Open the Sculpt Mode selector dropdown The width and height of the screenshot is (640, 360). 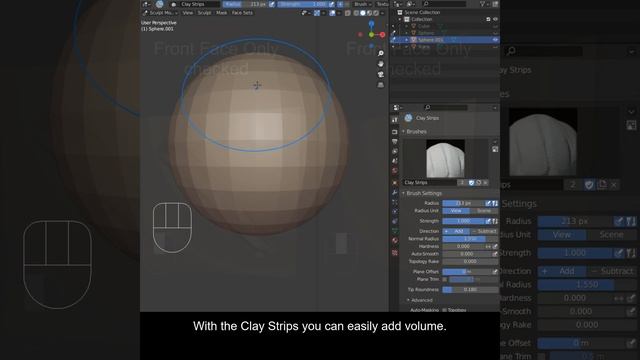point(160,13)
